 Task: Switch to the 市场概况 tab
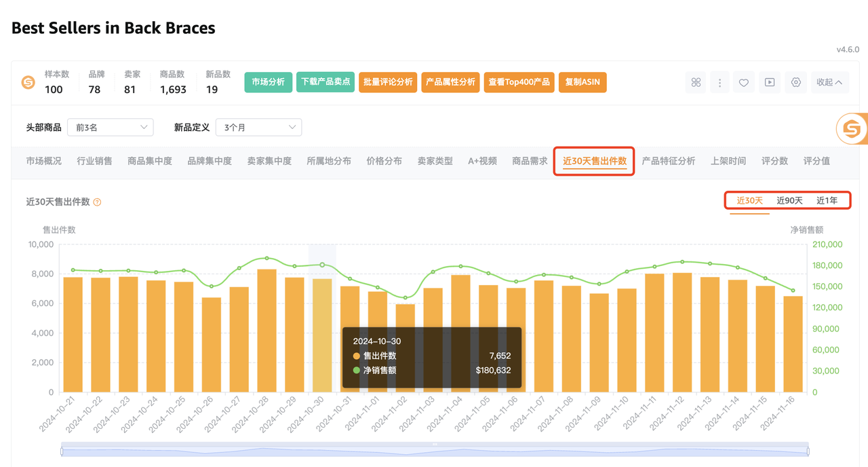point(43,161)
